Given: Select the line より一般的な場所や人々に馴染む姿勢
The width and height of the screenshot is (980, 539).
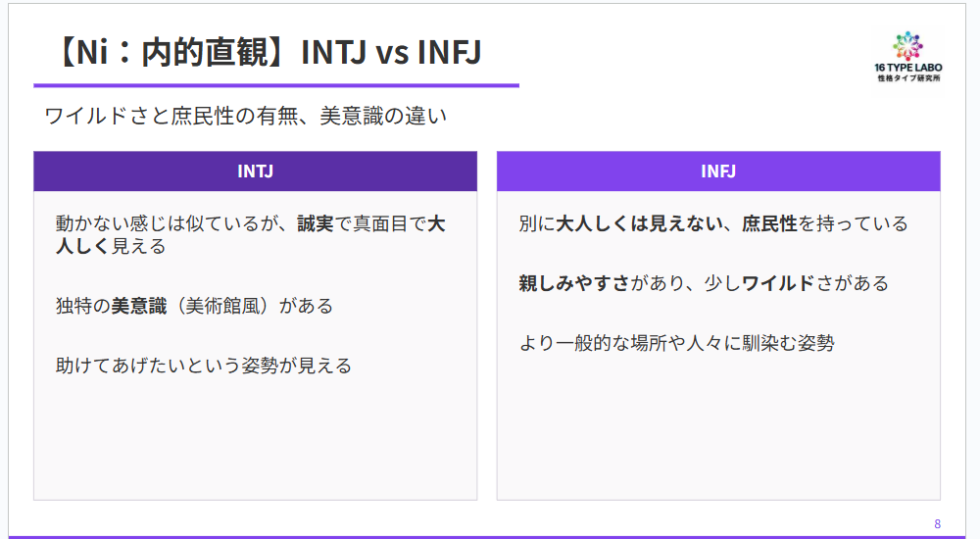Looking at the screenshot, I should point(676,344).
